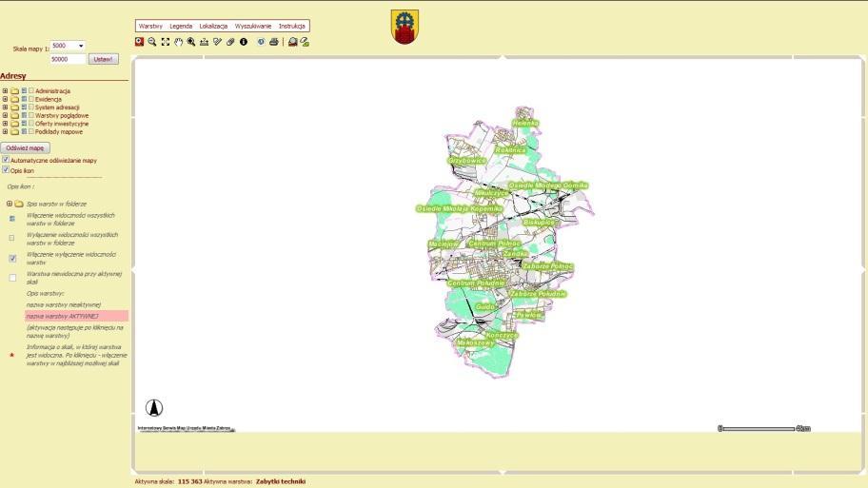Toggle Automatyczne odświeżanie mapy checkbox
Screen dimensions: 868x488
[6, 160]
